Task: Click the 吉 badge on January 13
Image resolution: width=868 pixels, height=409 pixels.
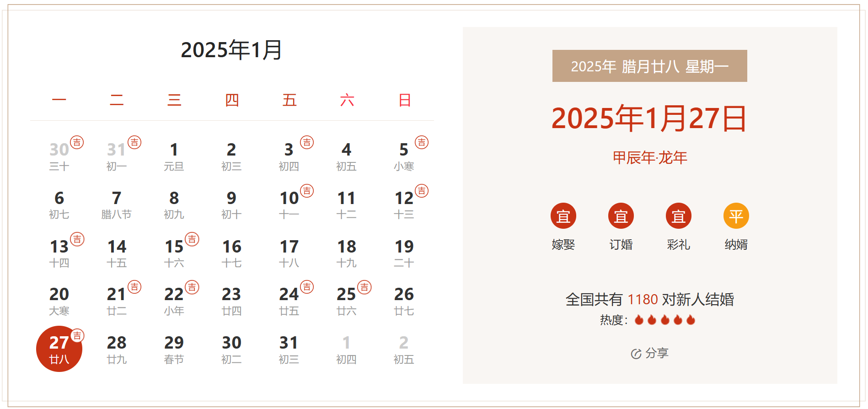Action: pyautogui.click(x=77, y=239)
